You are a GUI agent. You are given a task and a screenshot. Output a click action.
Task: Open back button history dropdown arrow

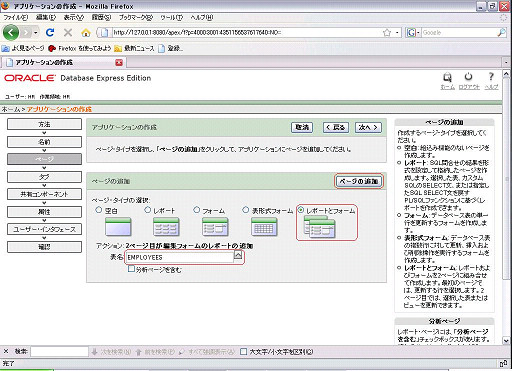36,33
